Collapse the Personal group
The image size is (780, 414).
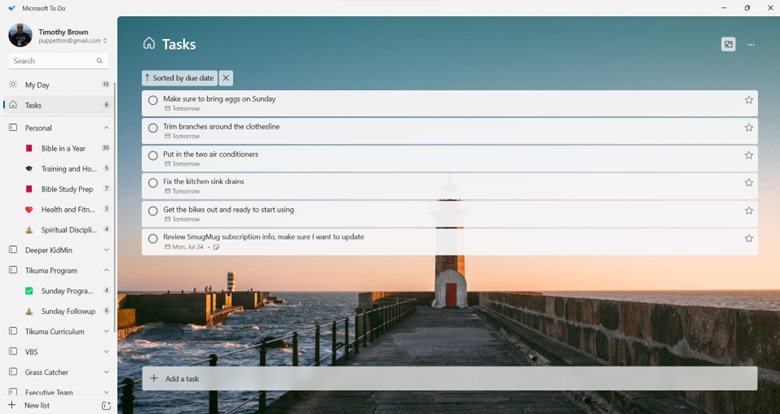pyautogui.click(x=106, y=128)
